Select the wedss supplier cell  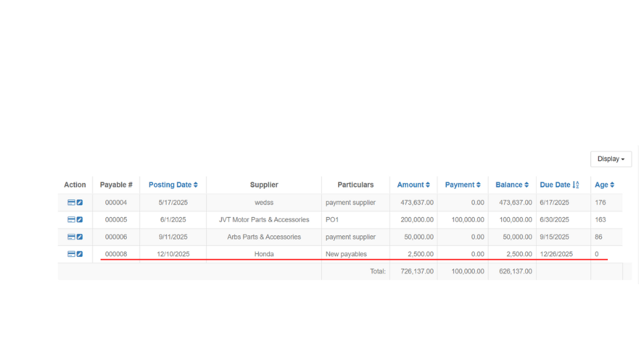(264, 202)
